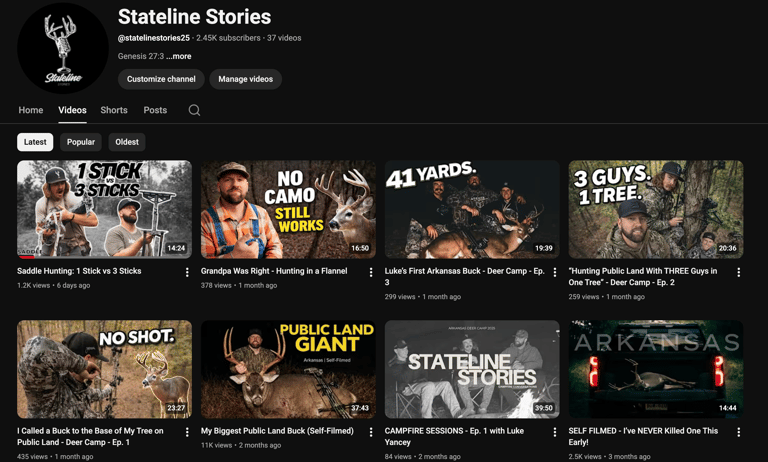768x462 pixels.
Task: Open the Shorts tab
Action: (114, 110)
